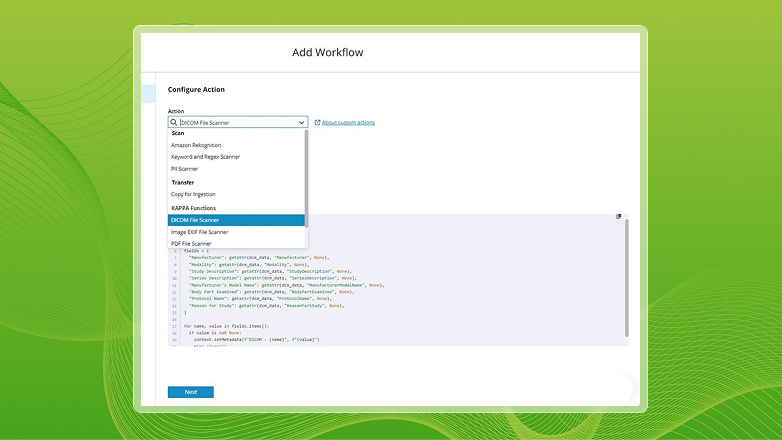Click the Configure Action heading

coord(196,89)
